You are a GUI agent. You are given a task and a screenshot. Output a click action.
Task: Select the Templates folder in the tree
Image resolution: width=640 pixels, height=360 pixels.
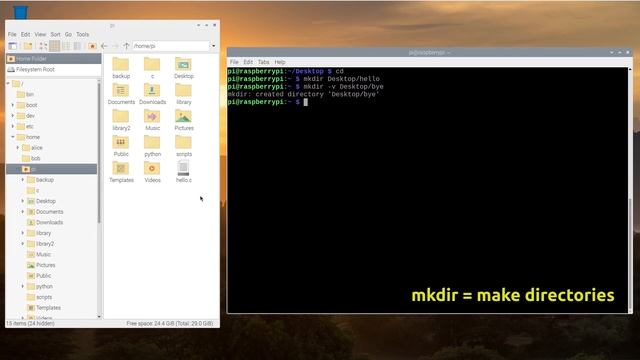coord(44,308)
